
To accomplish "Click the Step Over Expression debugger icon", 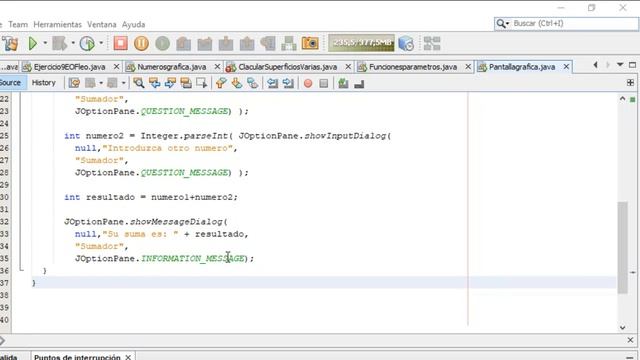I will (205, 43).
